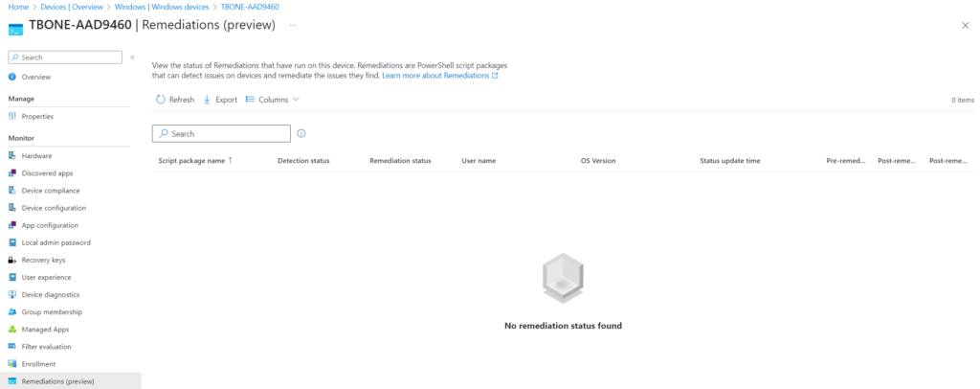
Task: Click the Local admin password icon
Action: [x=11, y=242]
